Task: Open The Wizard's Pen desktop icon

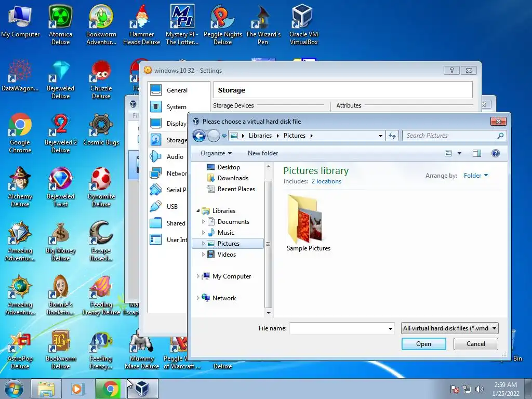Action: coord(263,25)
